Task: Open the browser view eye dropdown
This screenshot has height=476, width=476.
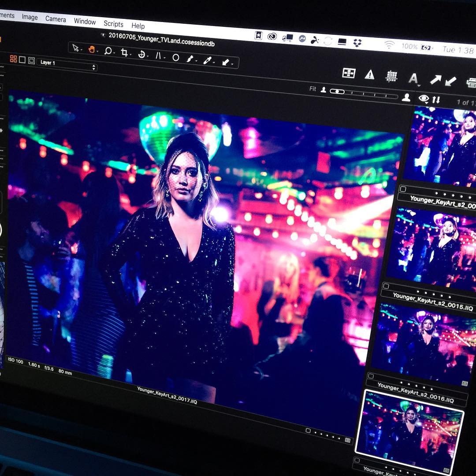Action: (x=424, y=99)
